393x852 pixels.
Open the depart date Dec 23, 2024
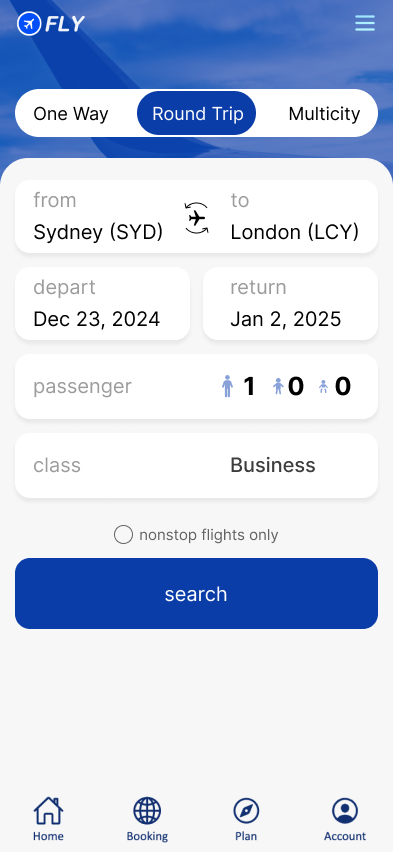click(102, 304)
